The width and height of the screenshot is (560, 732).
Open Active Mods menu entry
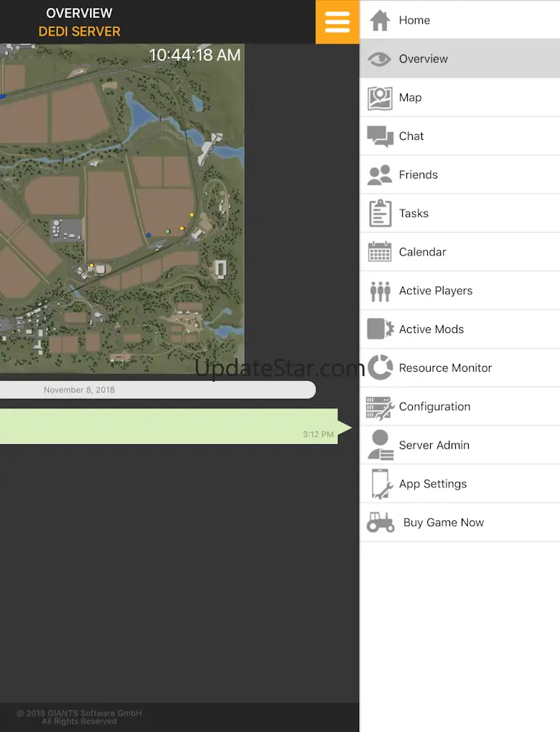coord(459,329)
